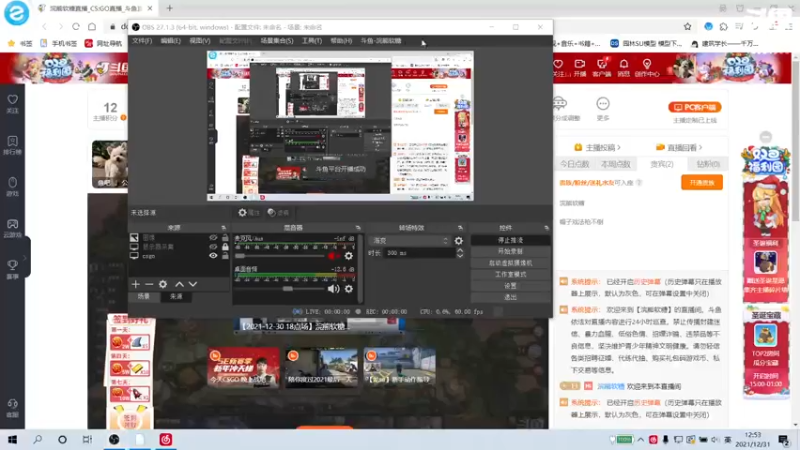Expand 直播回看 chevron link
Viewport: 800px width, 450px height.
[701, 147]
